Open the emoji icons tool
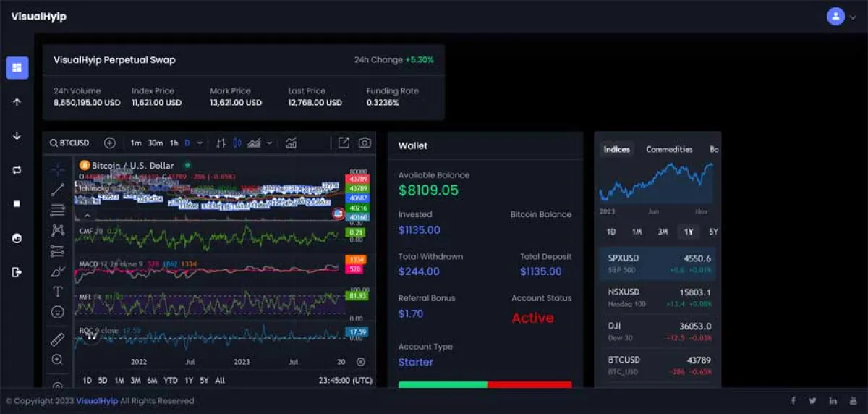This screenshot has height=414, width=868. tap(57, 313)
